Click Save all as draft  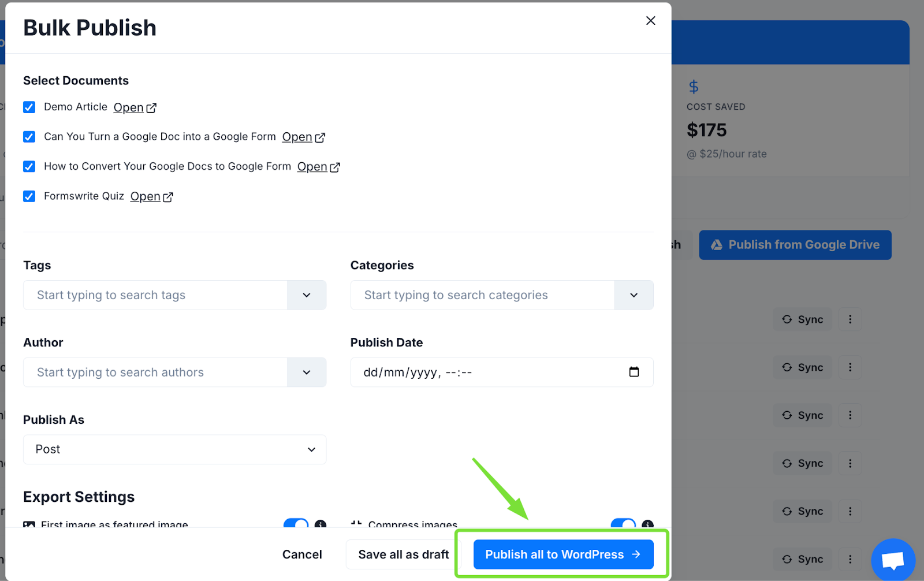[x=403, y=554]
